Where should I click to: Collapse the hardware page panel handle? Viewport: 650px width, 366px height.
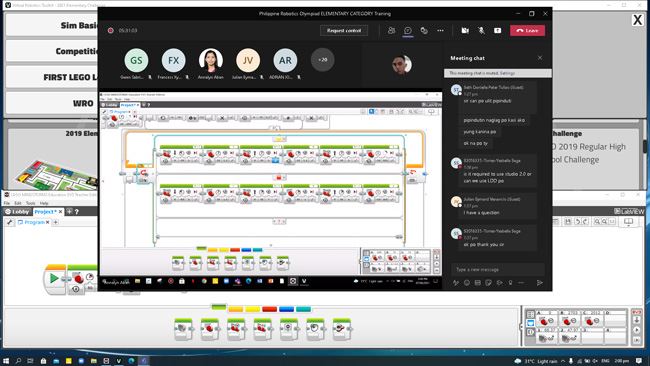coord(522,327)
